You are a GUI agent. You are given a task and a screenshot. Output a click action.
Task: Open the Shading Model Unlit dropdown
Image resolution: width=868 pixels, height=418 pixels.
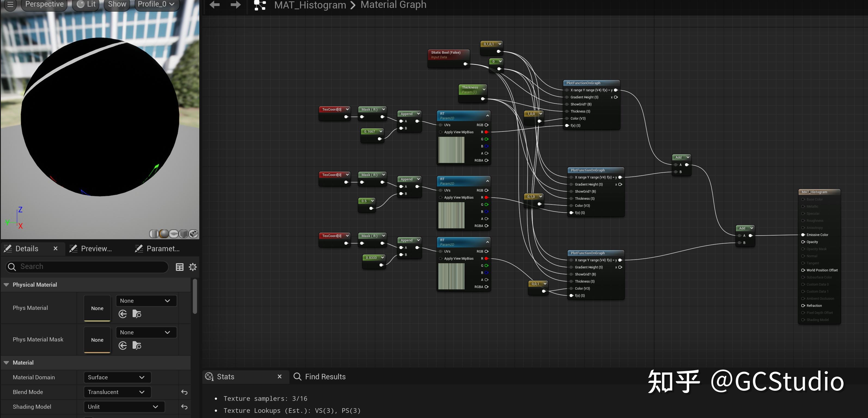(124, 407)
